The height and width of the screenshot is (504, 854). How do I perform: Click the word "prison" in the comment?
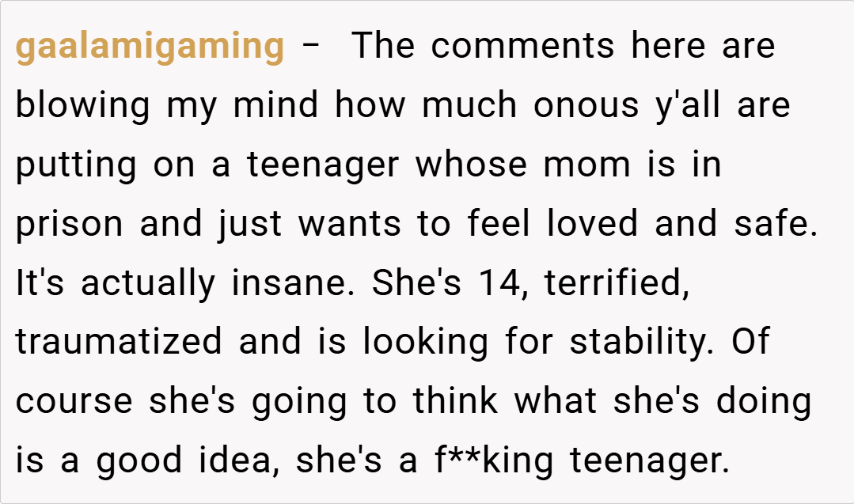click(x=69, y=225)
